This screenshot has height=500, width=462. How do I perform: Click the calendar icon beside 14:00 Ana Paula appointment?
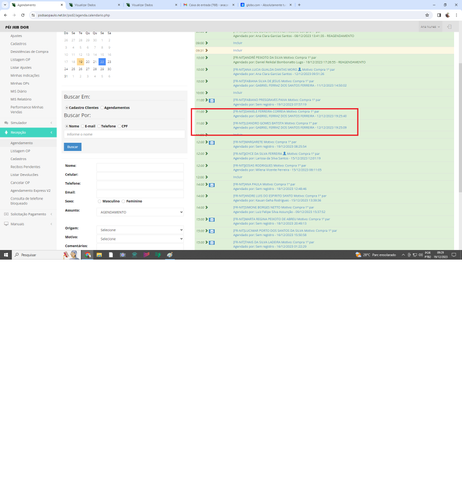pos(212,185)
